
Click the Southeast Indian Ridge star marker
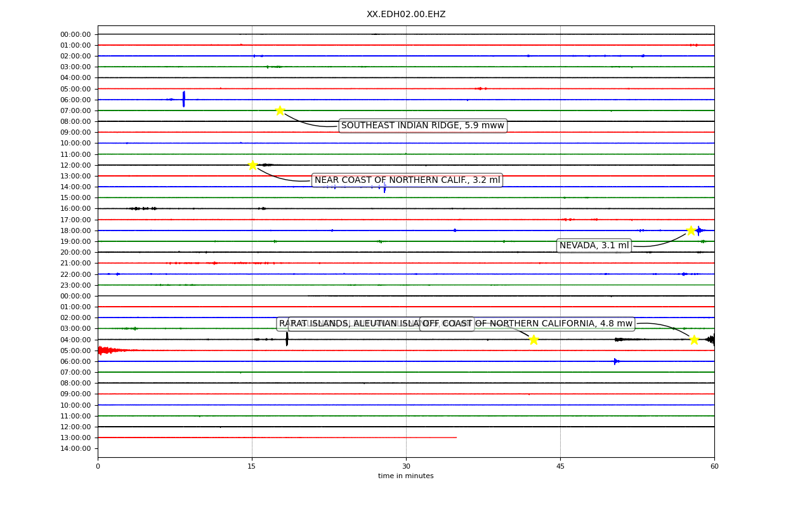tap(280, 110)
